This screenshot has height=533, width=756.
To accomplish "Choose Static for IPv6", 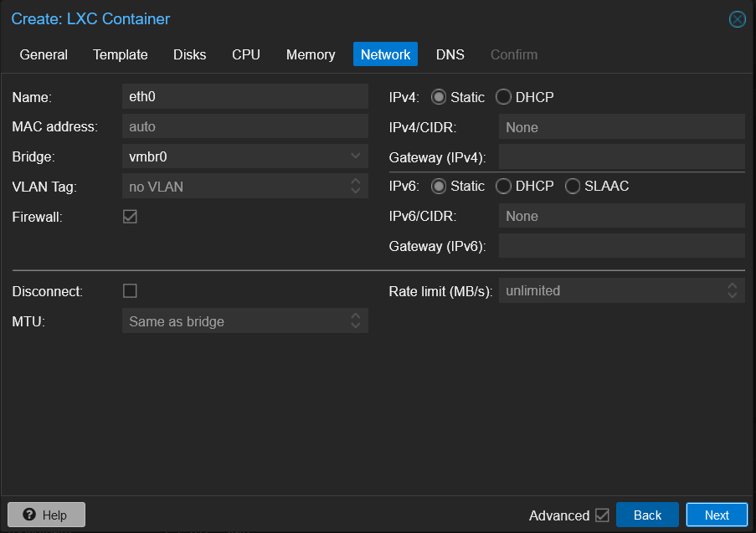I will (438, 186).
